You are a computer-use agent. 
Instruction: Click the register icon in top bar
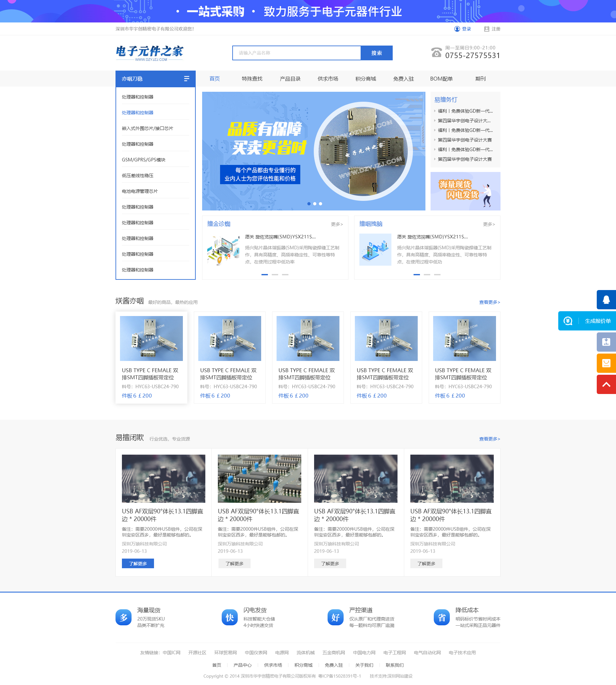pyautogui.click(x=486, y=29)
